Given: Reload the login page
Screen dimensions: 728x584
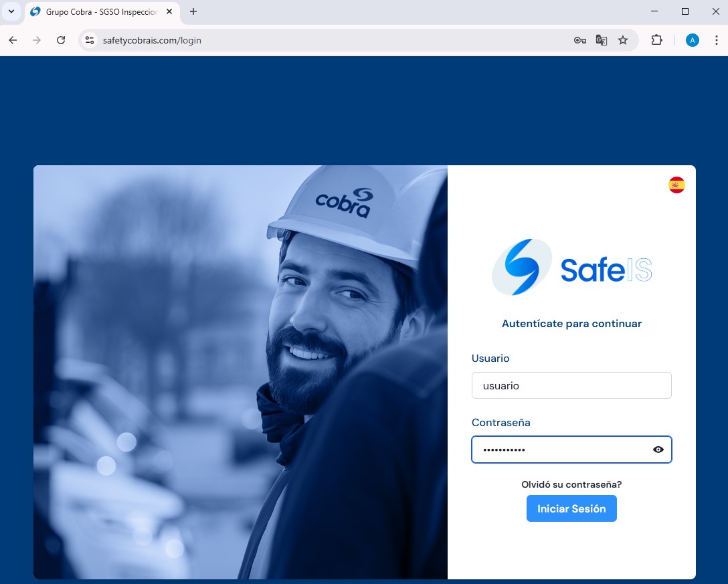Looking at the screenshot, I should [x=61, y=40].
